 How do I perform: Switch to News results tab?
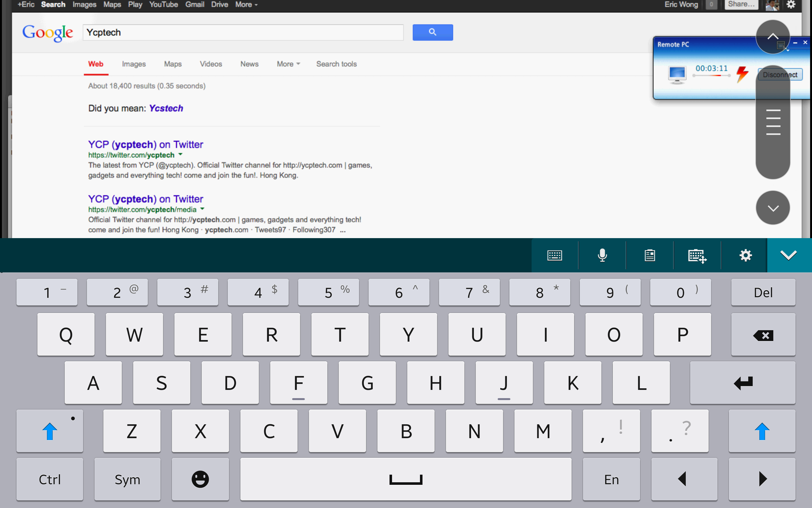[x=249, y=64]
